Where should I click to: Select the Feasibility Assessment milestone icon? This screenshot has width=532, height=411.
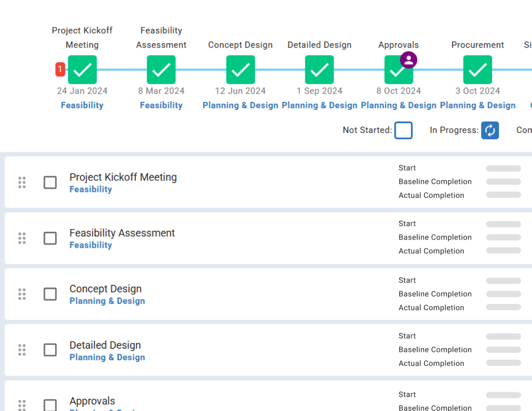[161, 70]
